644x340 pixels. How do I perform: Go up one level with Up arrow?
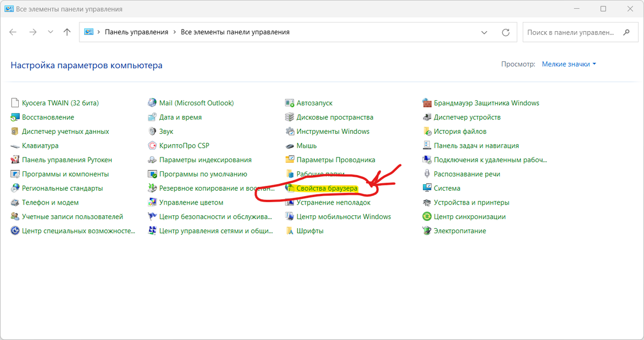click(x=67, y=32)
